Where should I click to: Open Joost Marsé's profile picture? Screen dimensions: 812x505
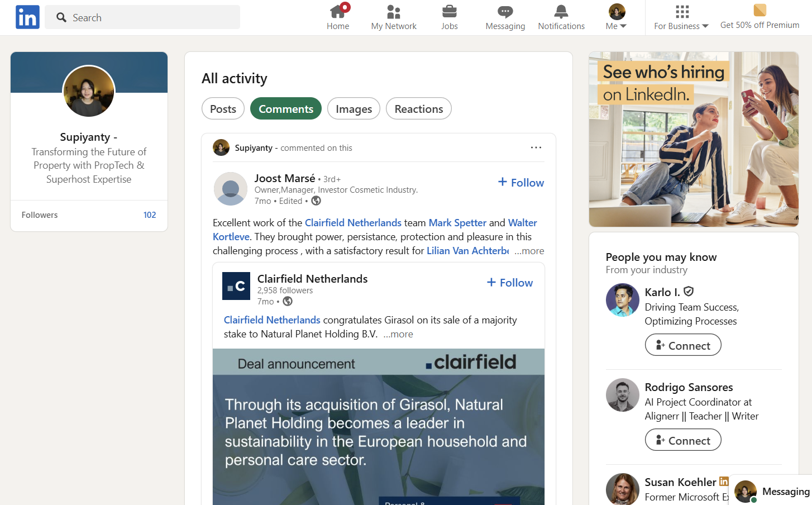231,189
